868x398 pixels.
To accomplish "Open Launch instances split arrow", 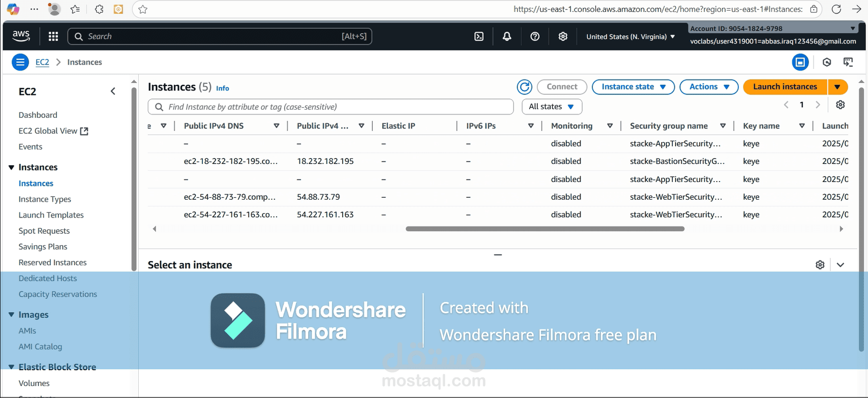I will [838, 87].
